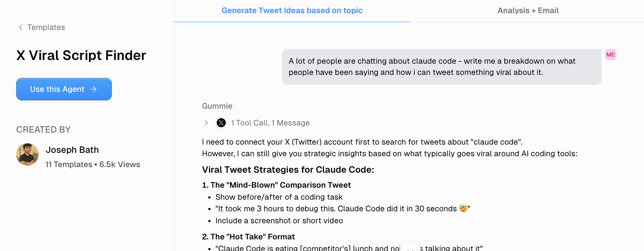Click the X Viral Script Finder title

tap(81, 55)
